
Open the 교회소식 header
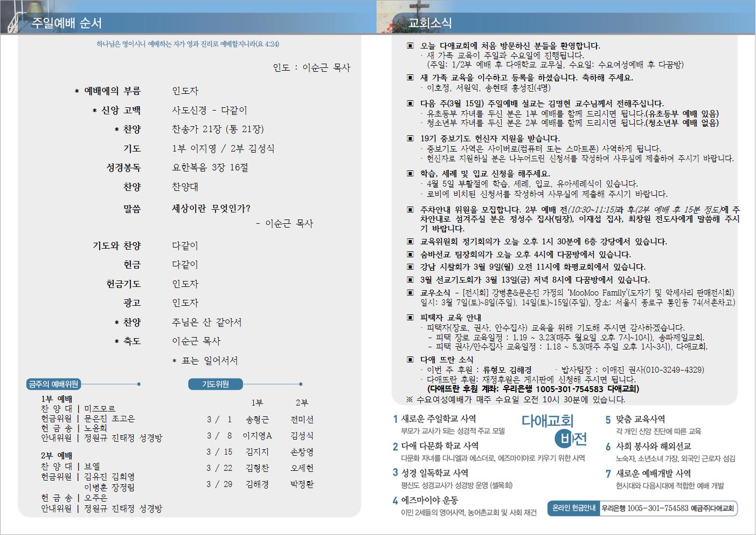tap(430, 23)
